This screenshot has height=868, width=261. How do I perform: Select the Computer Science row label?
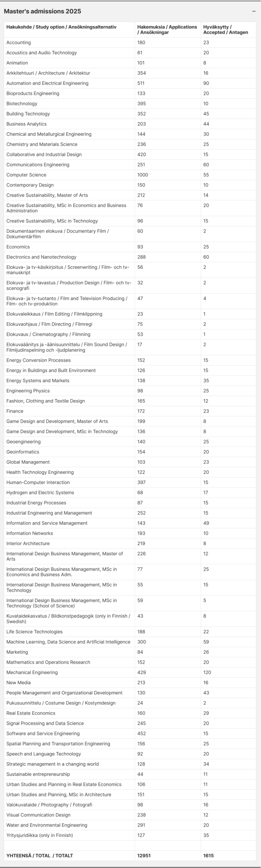pyautogui.click(x=26, y=175)
